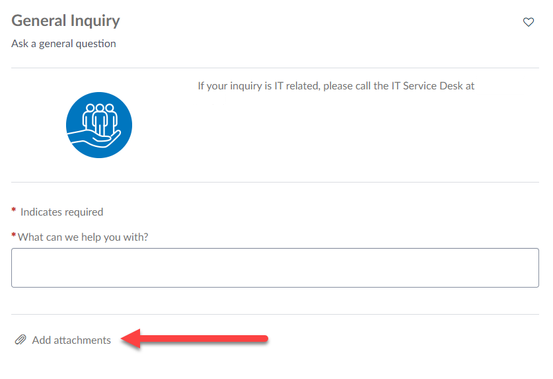
Task: Click the divider below 'Ask a general question'
Action: point(275,67)
